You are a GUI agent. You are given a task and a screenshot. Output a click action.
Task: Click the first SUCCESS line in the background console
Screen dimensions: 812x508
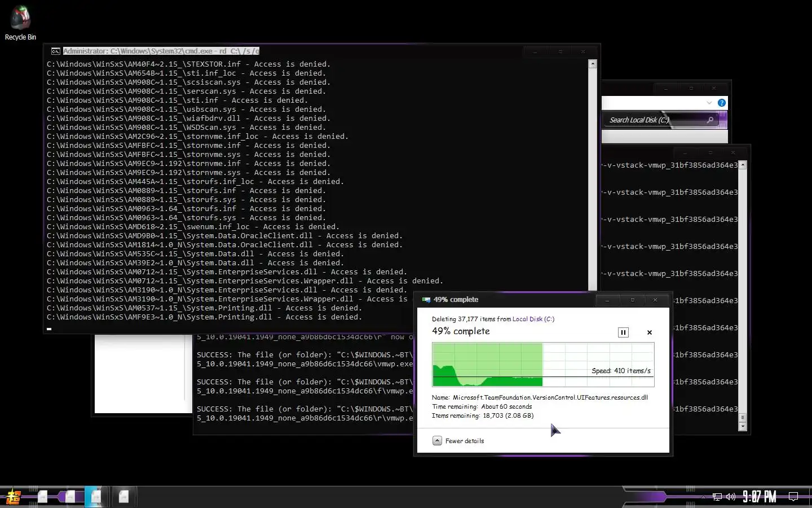[304, 355]
